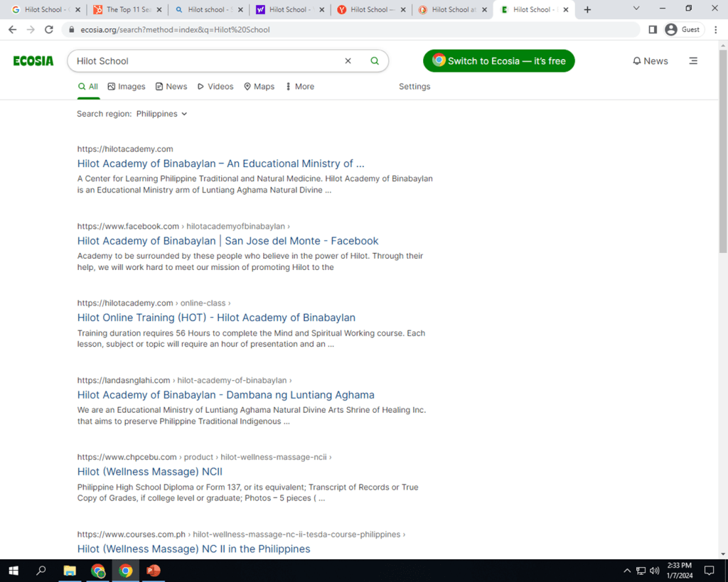Open Hilot Online Training (HOT) result

[x=216, y=318]
